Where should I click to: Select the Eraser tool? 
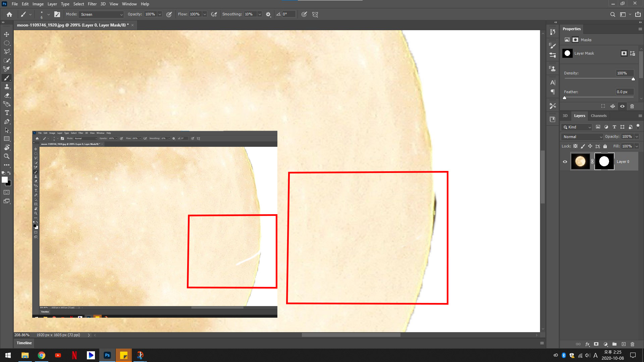[x=7, y=95]
